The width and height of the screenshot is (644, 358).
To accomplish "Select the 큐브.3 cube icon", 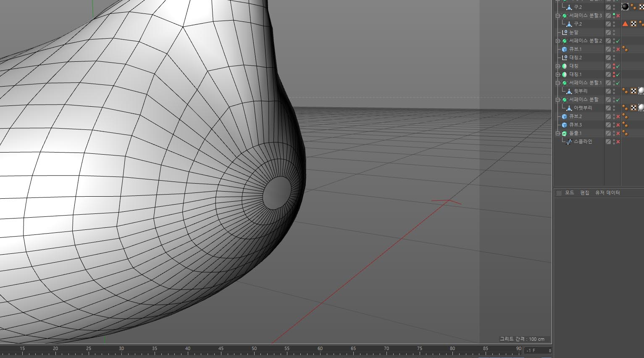I will click(x=565, y=125).
